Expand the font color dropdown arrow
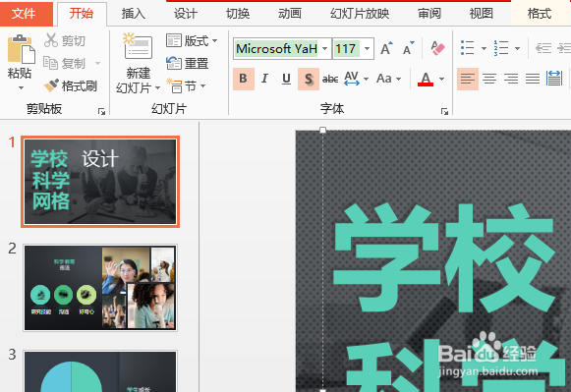The width and height of the screenshot is (571, 392). 441,79
